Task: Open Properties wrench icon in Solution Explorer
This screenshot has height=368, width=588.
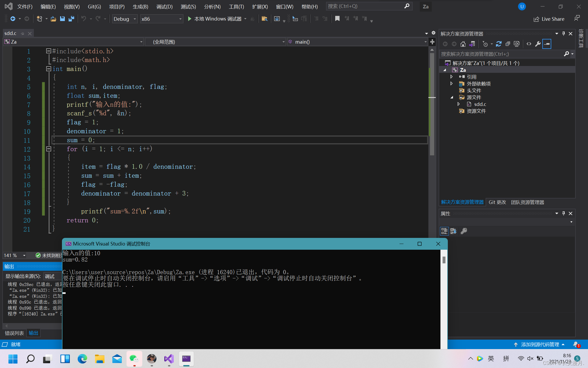Action: point(538,44)
